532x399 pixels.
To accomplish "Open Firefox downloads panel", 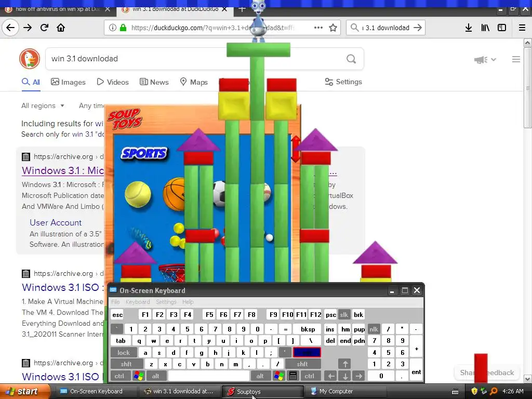I will tap(469, 28).
